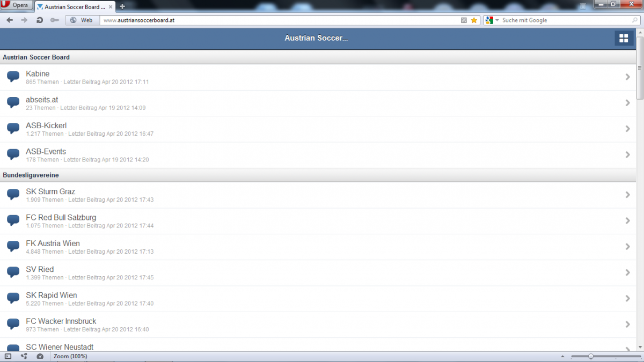Bookmark page with the star icon
Image resolution: width=644 pixels, height=362 pixels.
point(474,20)
